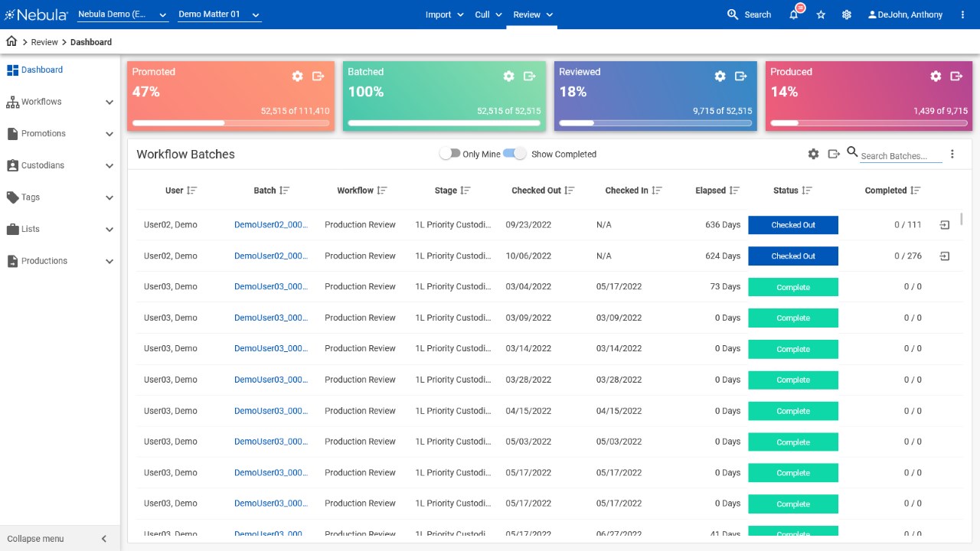Screen dimensions: 980x551
Task: Click Checked Out status for 09/23/2022 batch
Action: click(x=793, y=225)
